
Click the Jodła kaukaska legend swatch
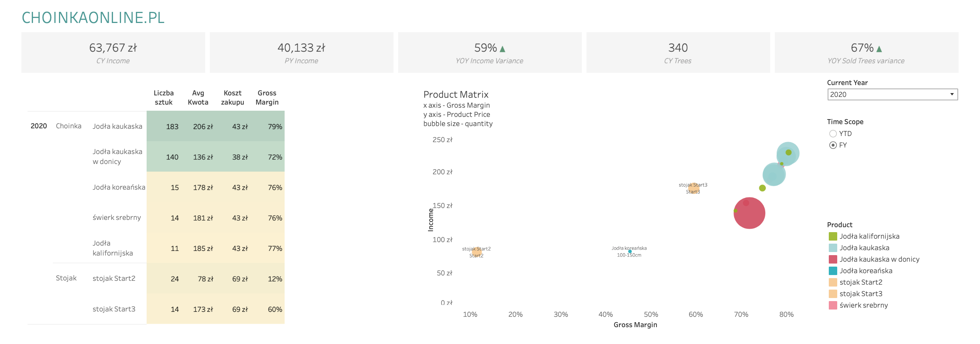coord(833,248)
